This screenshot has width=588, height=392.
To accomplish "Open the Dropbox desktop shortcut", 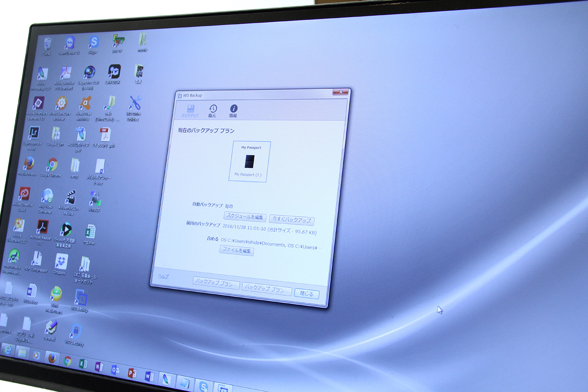I will (61, 264).
